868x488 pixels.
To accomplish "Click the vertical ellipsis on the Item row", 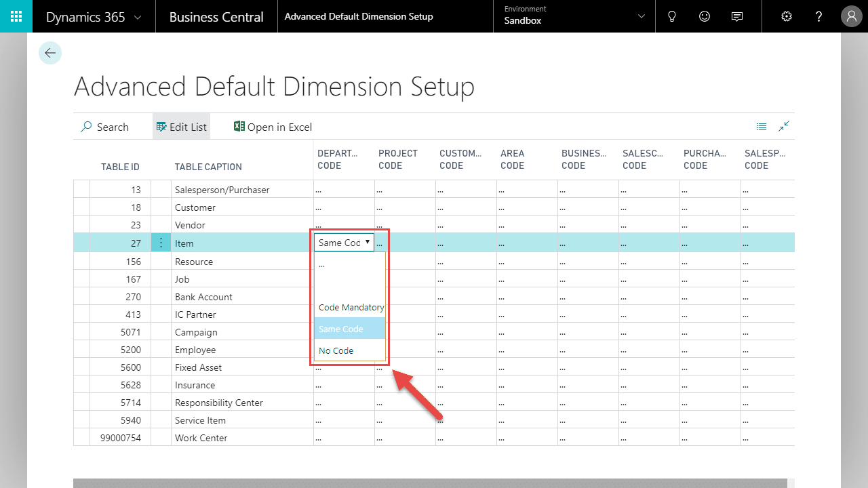I will point(161,242).
